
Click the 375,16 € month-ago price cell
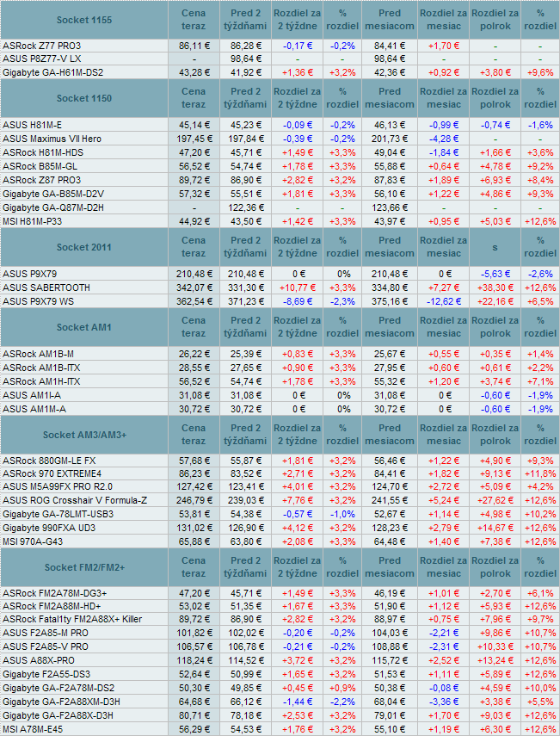point(390,301)
